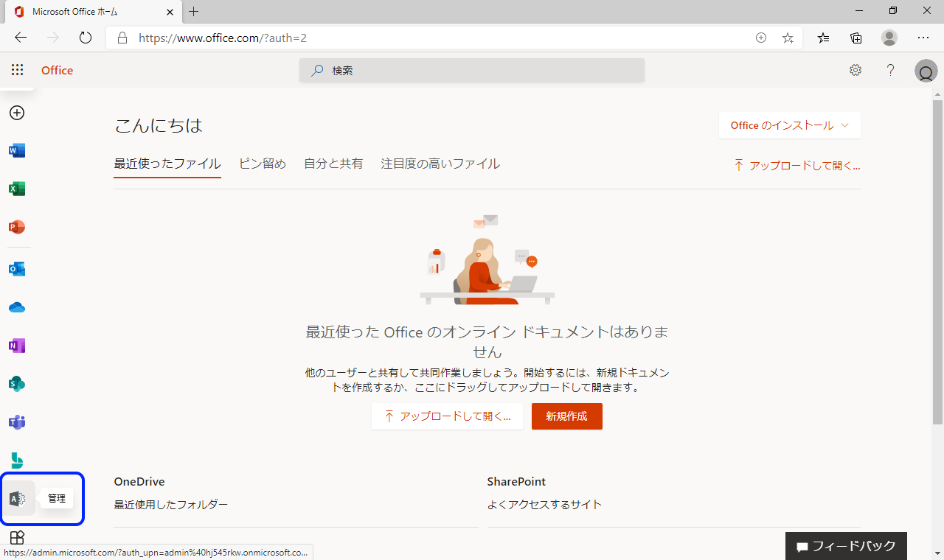Viewport: 944px width, 560px height.
Task: Click top-right アップロードして開く link
Action: [796, 166]
